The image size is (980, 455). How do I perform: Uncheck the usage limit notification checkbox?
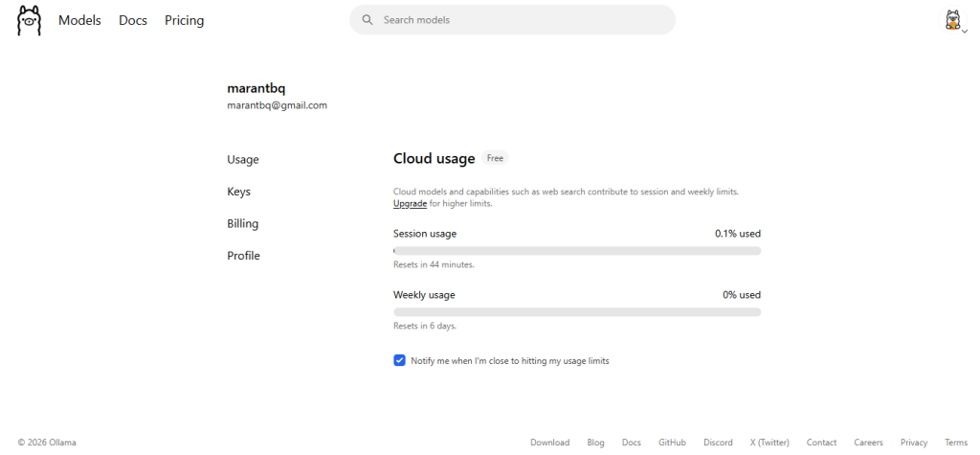pos(399,360)
